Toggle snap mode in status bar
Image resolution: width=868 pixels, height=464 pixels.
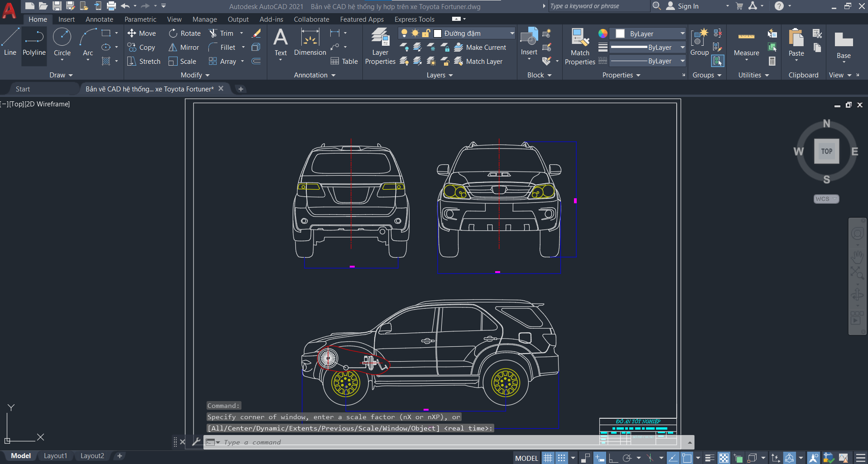(x=561, y=458)
